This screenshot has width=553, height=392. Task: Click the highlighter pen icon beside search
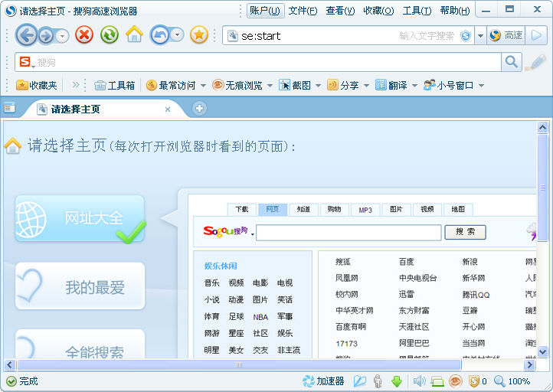click(535, 62)
